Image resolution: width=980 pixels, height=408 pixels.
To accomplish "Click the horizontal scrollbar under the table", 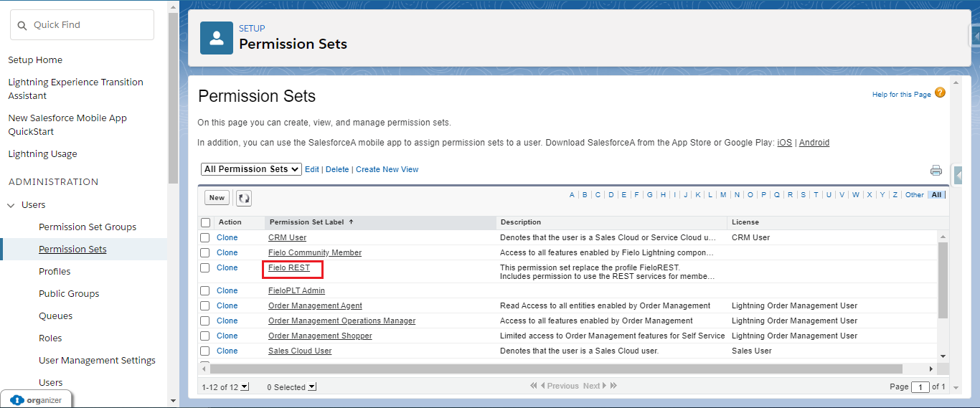I will (552, 369).
